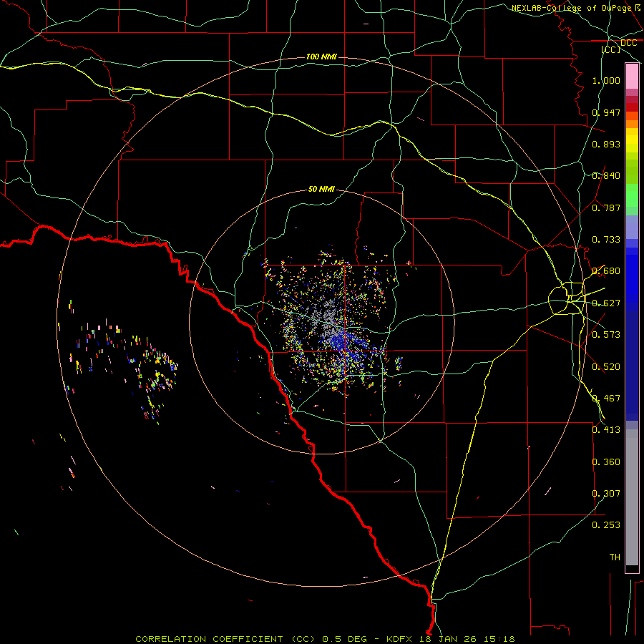Image resolution: width=644 pixels, height=644 pixels.
Task: Click the 0.467 color scale value
Action: tap(606, 399)
